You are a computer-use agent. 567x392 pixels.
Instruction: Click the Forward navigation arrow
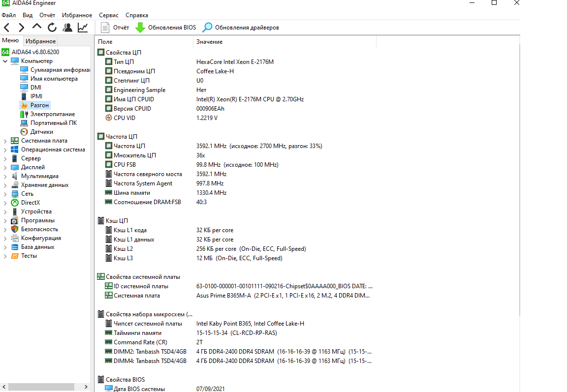tap(22, 28)
